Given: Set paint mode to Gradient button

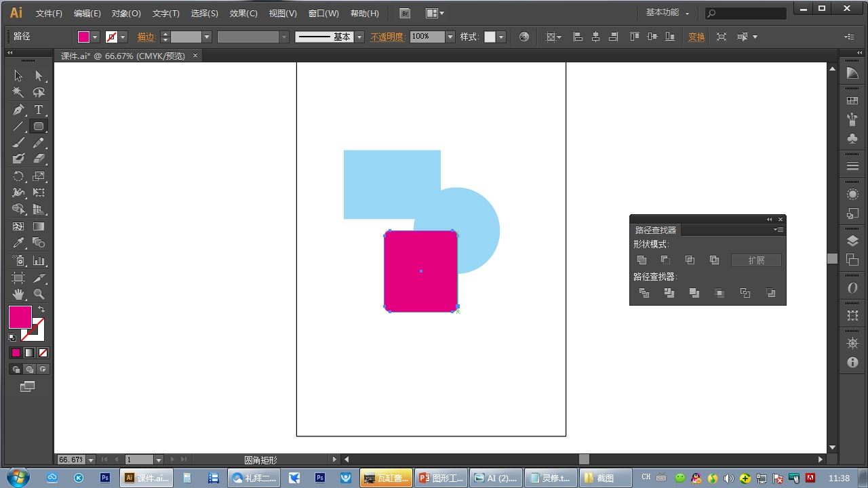Looking at the screenshot, I should [x=29, y=353].
